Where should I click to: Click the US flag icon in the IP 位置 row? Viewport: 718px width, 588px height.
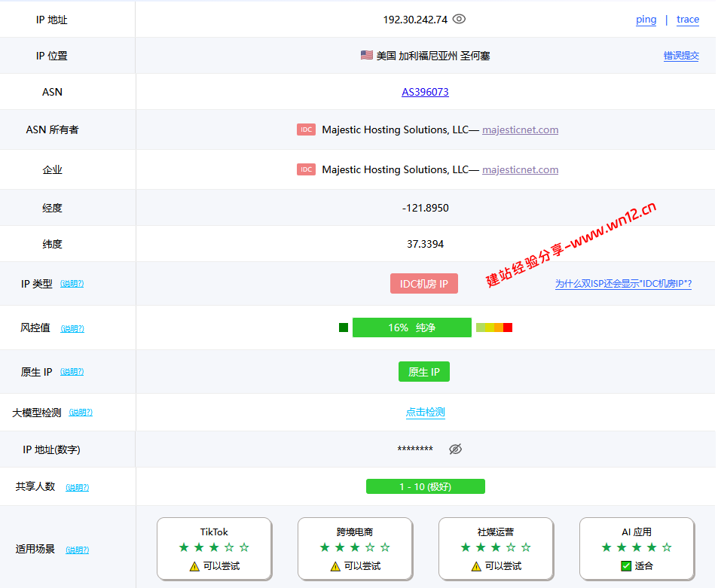point(366,56)
